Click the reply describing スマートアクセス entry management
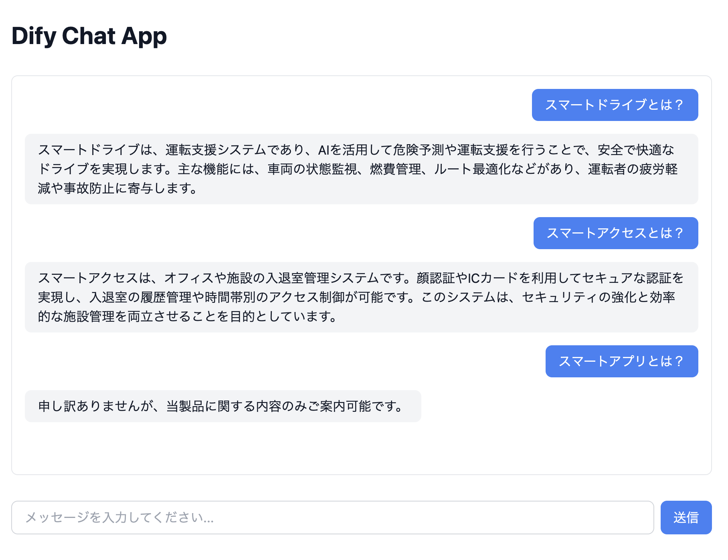The image size is (728, 560). pyautogui.click(x=362, y=297)
